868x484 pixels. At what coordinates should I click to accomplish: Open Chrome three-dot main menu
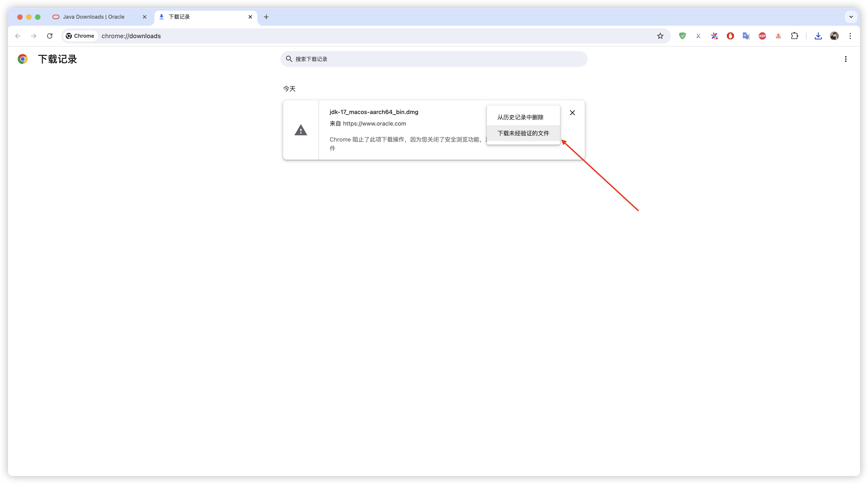coord(850,36)
